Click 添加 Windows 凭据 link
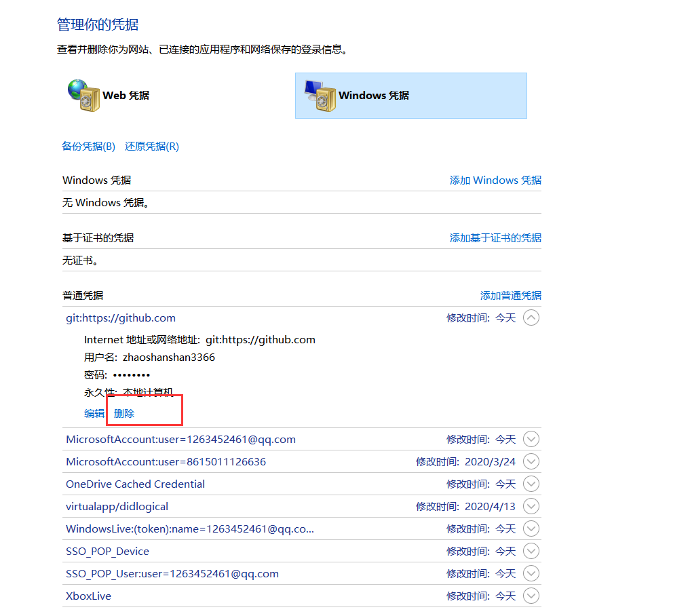690x616 pixels. (x=495, y=180)
